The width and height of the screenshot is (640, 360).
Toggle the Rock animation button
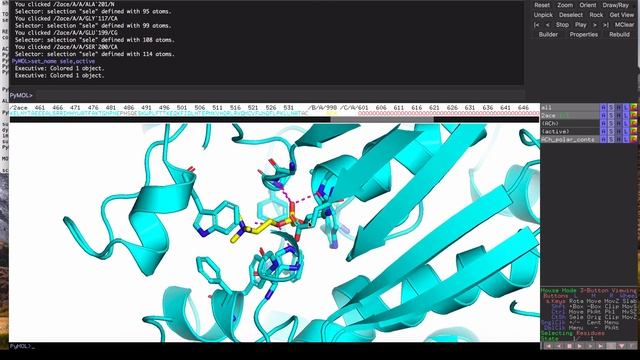pos(596,15)
